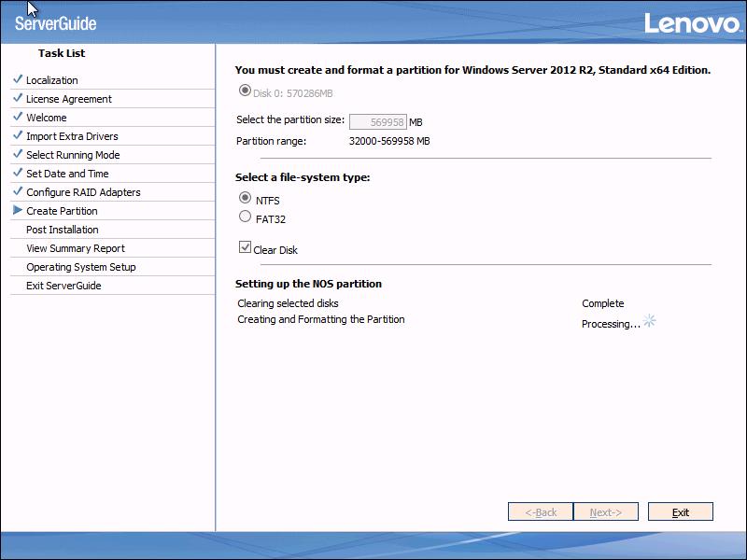747x560 pixels.
Task: Open the View Summary Report task
Action: 76,247
